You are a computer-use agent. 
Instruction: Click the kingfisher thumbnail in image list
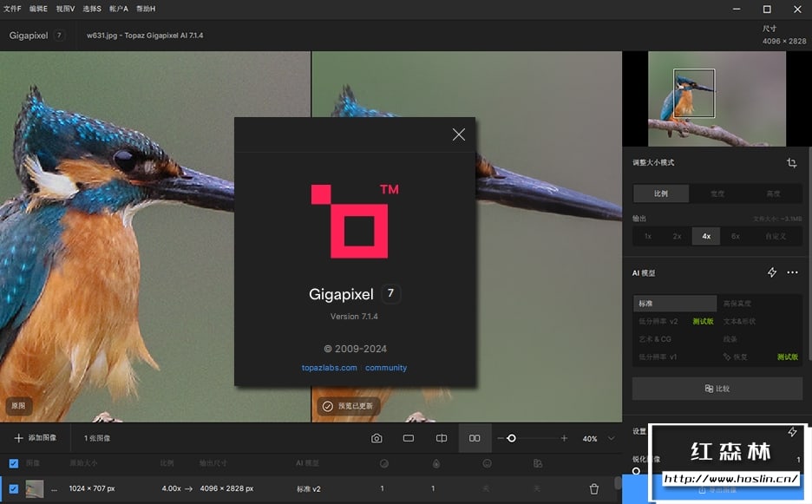click(x=35, y=488)
